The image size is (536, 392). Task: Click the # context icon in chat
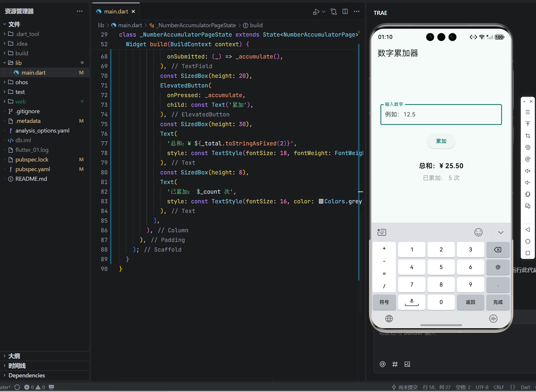[395, 364]
